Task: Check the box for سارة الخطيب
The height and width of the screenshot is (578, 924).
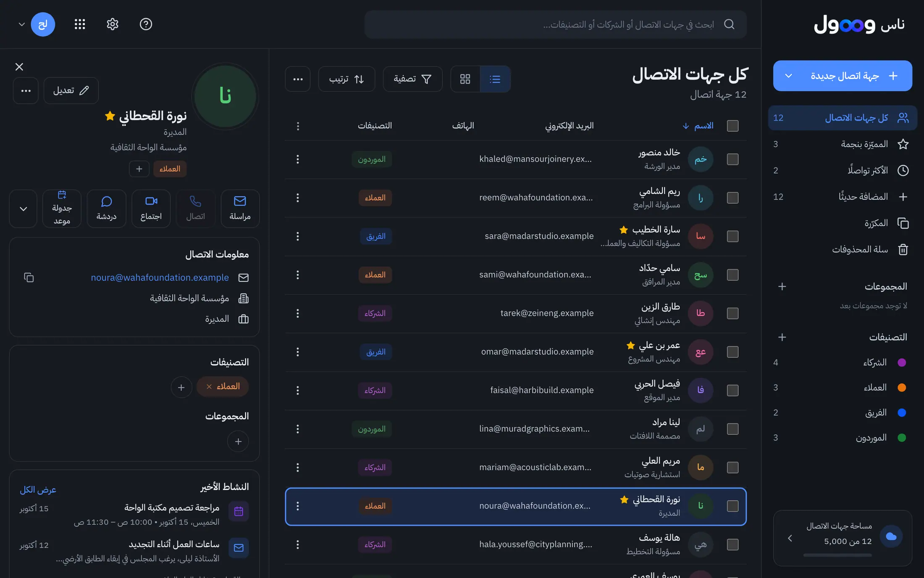Action: coord(732,236)
